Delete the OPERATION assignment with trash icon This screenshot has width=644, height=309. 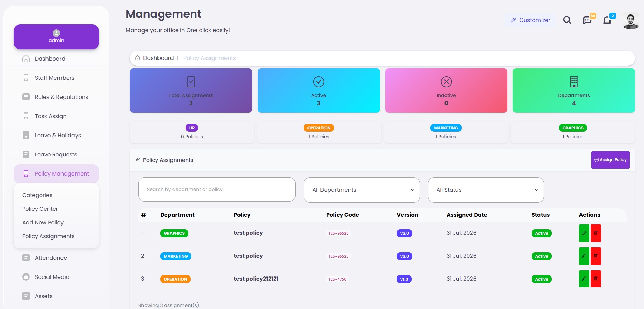tap(596, 279)
